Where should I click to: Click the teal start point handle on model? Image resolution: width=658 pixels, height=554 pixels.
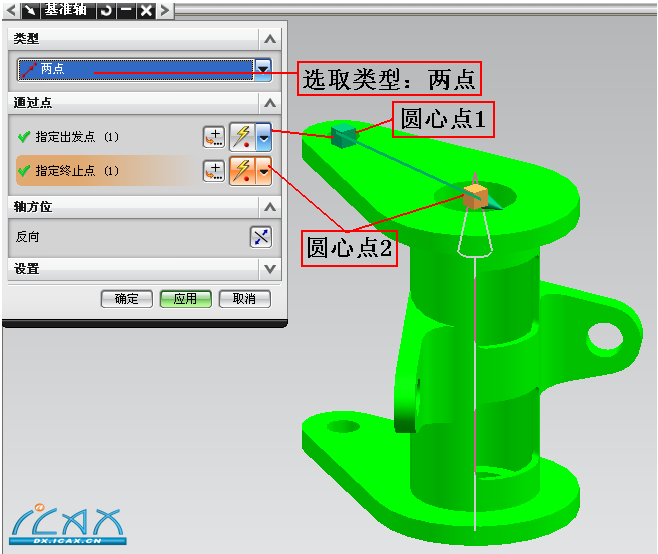click(x=343, y=136)
